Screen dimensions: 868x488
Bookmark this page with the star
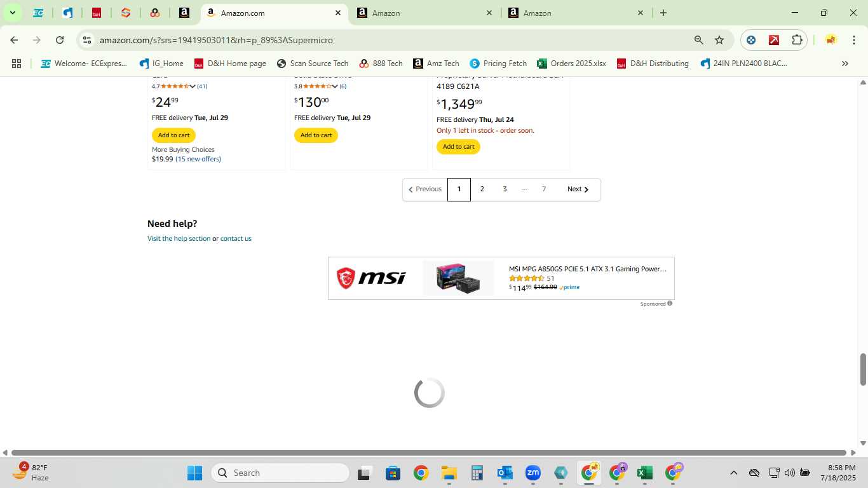719,40
